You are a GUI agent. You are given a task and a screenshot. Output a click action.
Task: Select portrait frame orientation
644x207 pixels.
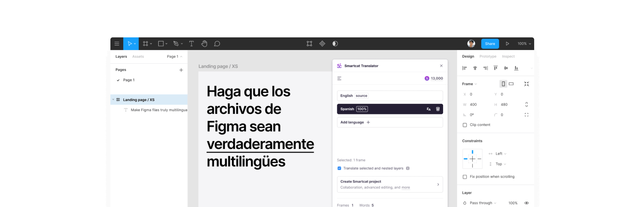click(x=503, y=84)
